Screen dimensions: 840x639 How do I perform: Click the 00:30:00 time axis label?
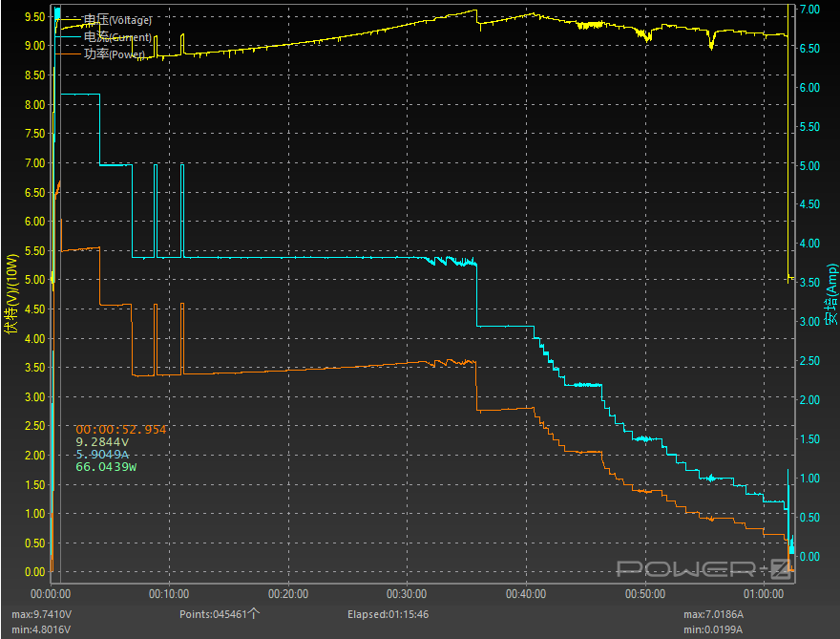(408, 593)
